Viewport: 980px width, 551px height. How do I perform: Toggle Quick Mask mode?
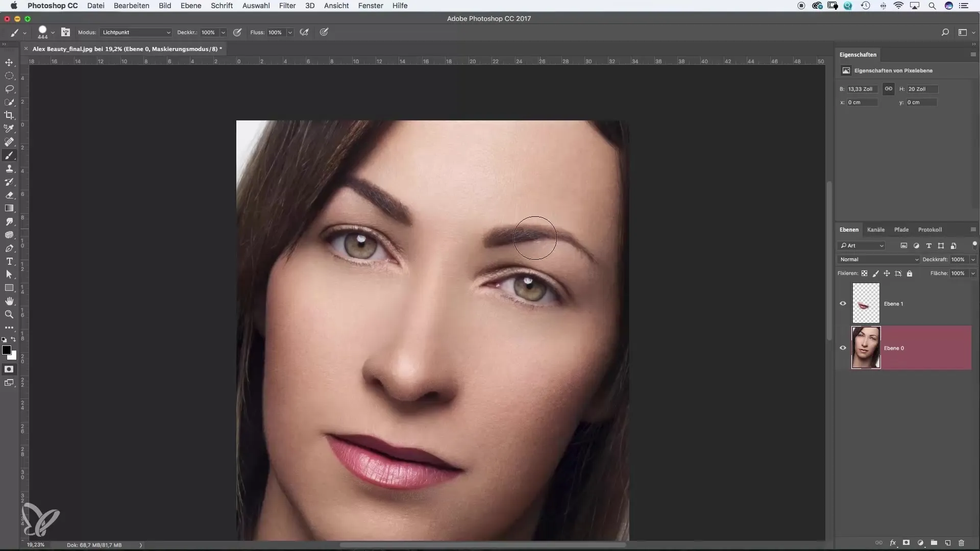9,369
